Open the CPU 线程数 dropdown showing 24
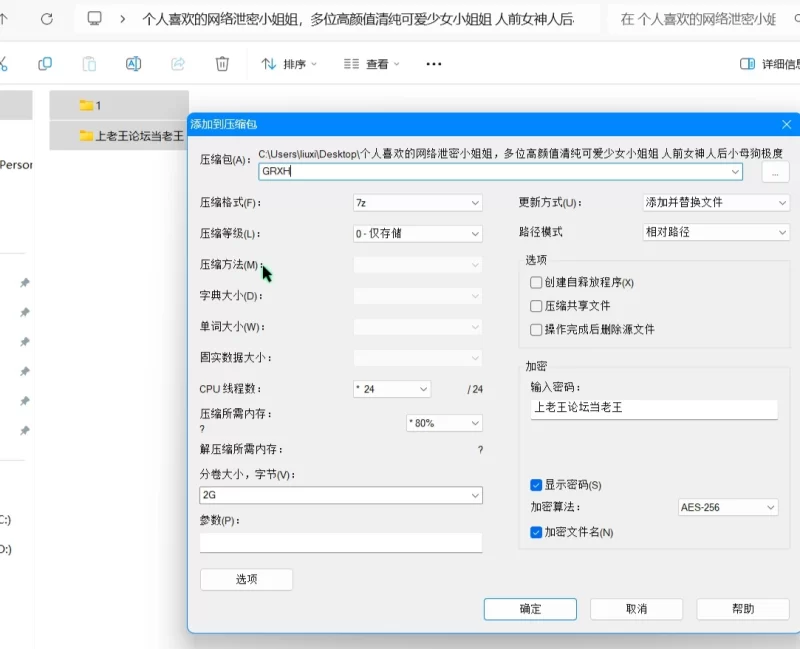 coord(392,389)
